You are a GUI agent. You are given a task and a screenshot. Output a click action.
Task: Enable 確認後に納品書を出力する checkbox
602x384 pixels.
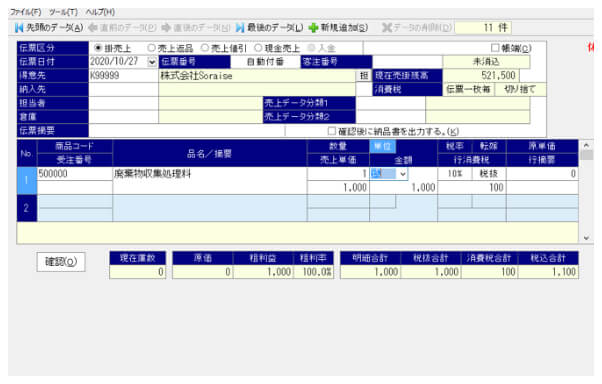click(332, 131)
